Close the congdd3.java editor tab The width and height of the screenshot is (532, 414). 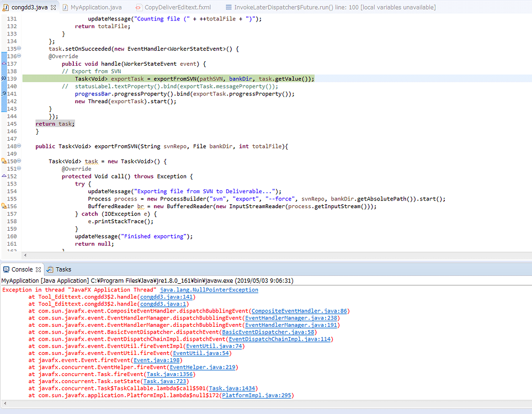pos(53,7)
